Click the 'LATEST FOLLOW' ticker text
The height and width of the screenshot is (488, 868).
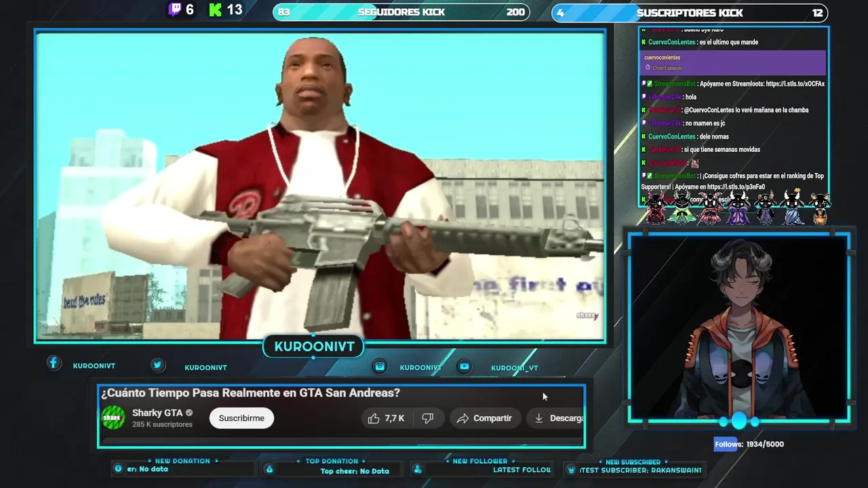[x=522, y=470]
